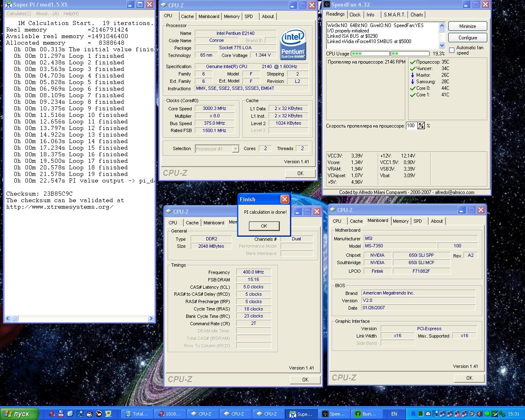Open SPD tab in CPU-Z processor window
Screen dimensions: 525x420
(x=249, y=16)
